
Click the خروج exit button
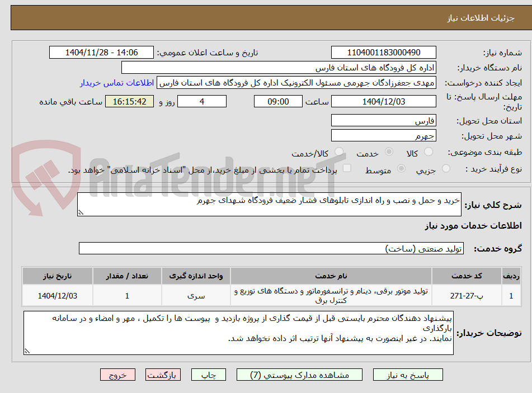tap(117, 375)
